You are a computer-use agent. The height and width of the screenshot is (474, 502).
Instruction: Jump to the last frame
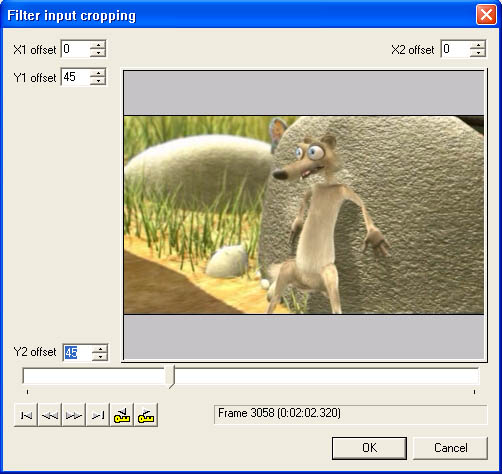(98, 415)
